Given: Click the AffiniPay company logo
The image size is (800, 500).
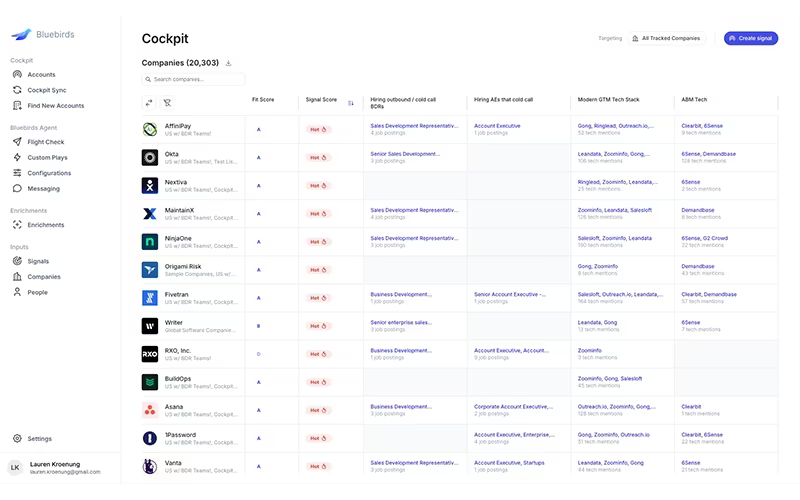Looking at the screenshot, I should click(x=149, y=130).
